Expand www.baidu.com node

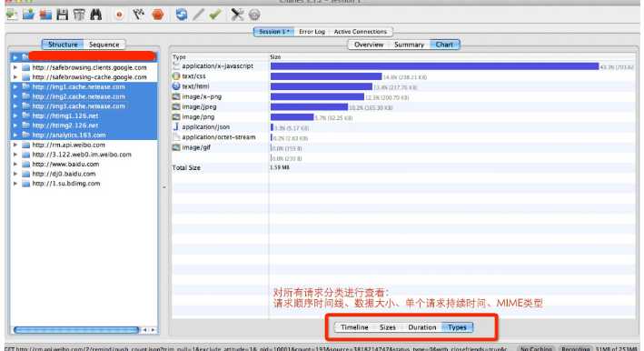click(x=15, y=164)
